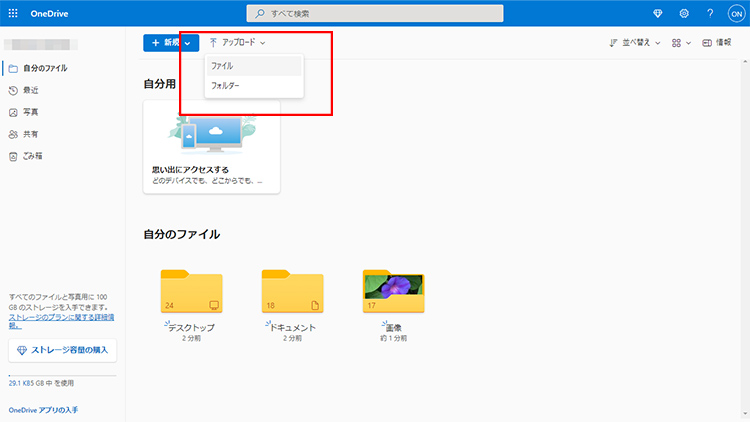This screenshot has height=422, width=750.
Task: Expand the view layout switcher
Action: click(x=681, y=43)
